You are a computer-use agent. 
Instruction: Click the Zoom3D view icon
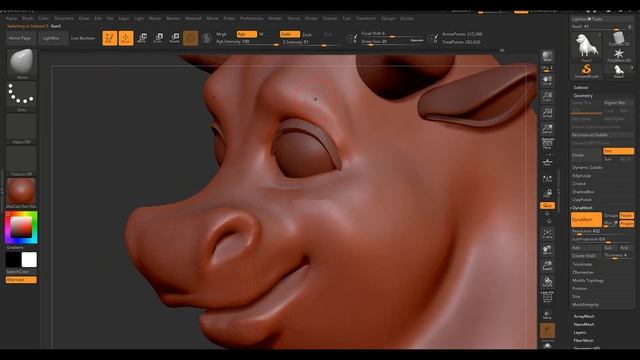[547, 266]
